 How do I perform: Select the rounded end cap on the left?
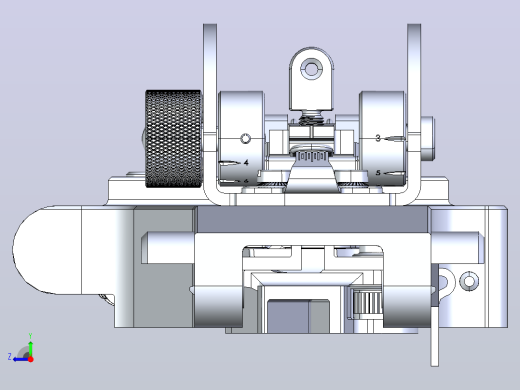[47, 250]
